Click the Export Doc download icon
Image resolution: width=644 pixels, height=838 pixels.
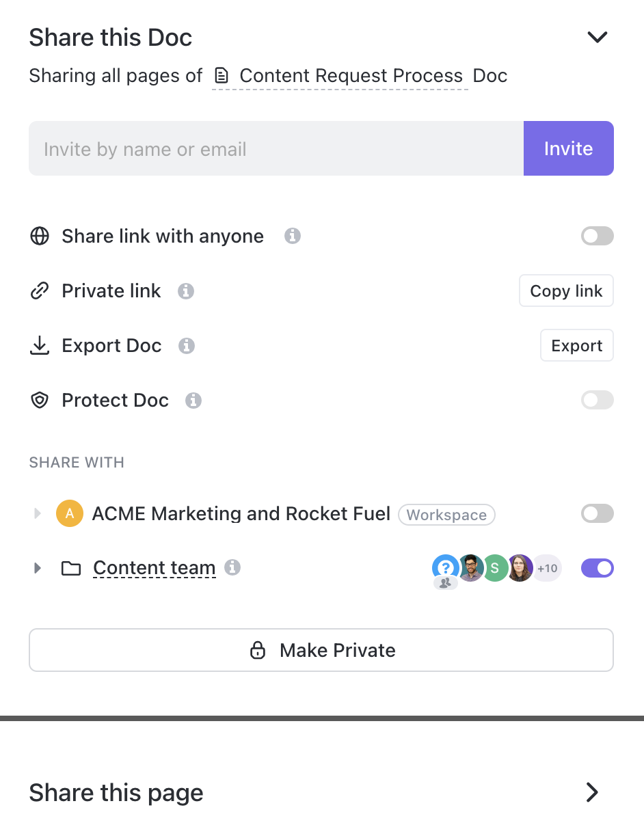(x=40, y=345)
